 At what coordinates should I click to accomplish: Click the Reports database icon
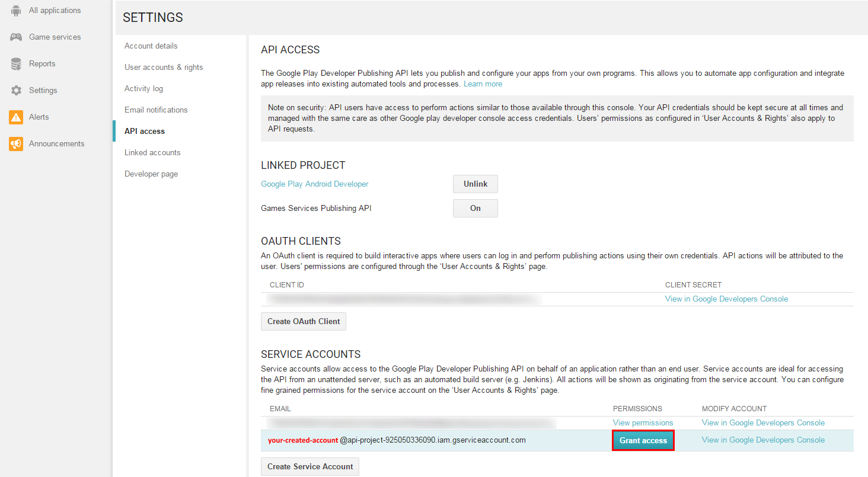(16, 64)
